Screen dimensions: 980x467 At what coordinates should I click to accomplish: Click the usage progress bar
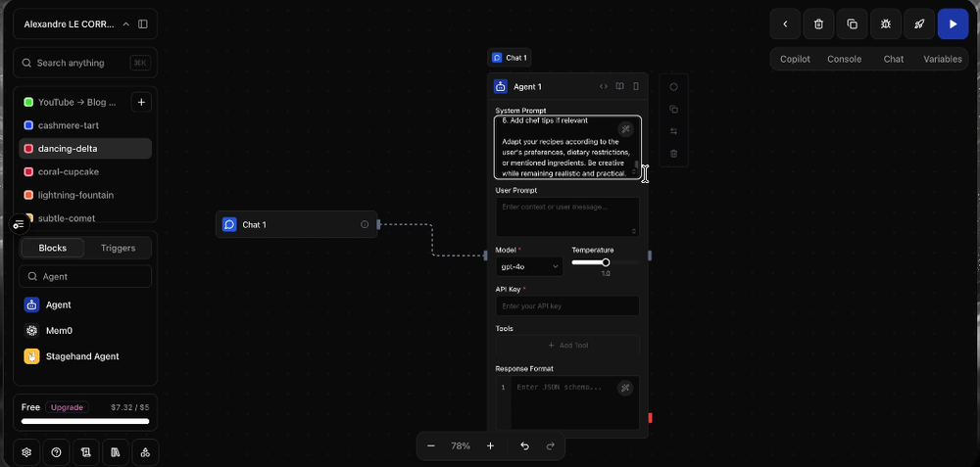point(85,421)
